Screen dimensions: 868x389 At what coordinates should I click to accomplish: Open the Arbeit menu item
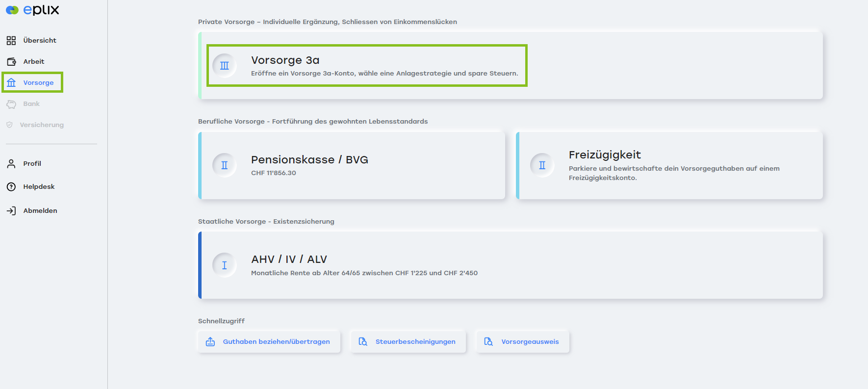click(34, 61)
